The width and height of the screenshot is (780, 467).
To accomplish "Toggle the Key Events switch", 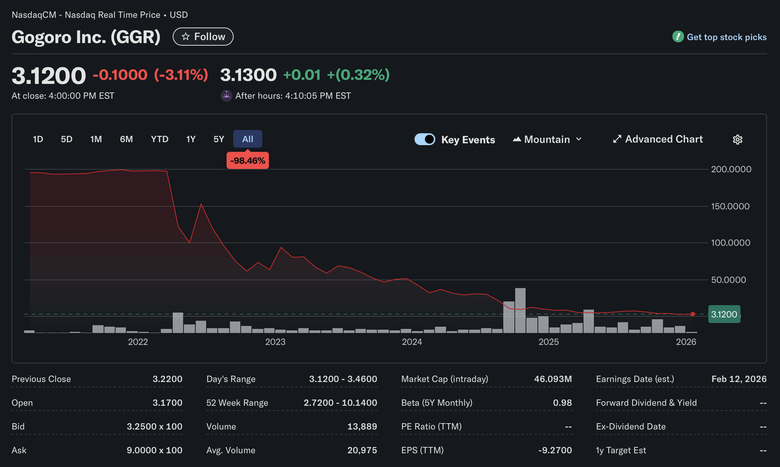I will point(425,139).
